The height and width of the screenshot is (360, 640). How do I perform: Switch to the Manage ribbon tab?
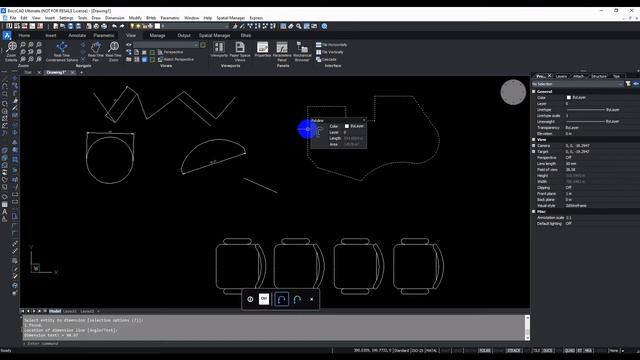tap(157, 36)
